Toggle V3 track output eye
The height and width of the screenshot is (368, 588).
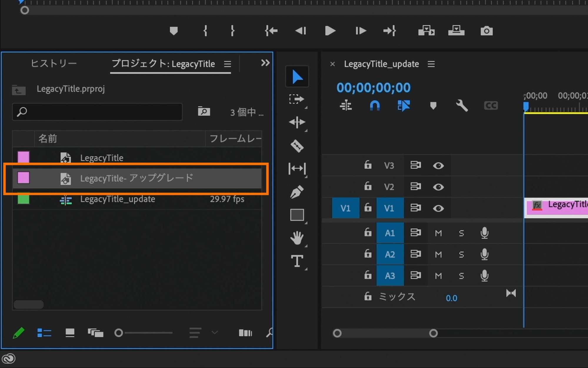click(x=438, y=165)
